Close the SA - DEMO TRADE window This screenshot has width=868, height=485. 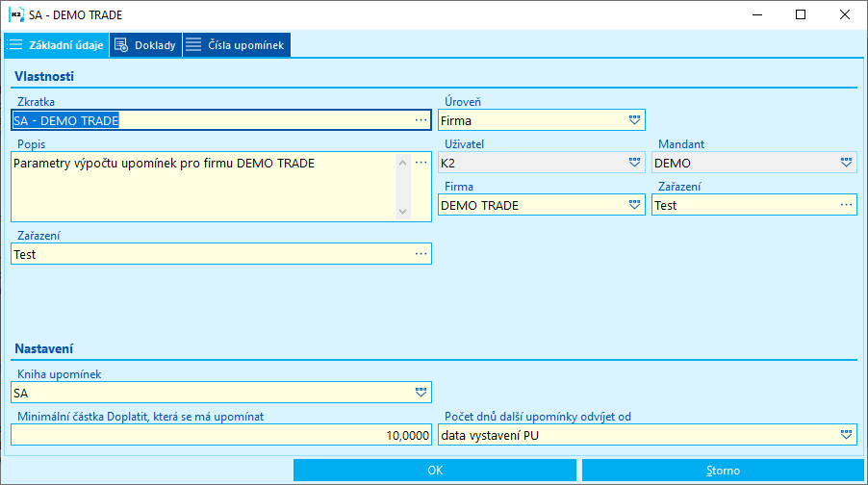click(844, 15)
